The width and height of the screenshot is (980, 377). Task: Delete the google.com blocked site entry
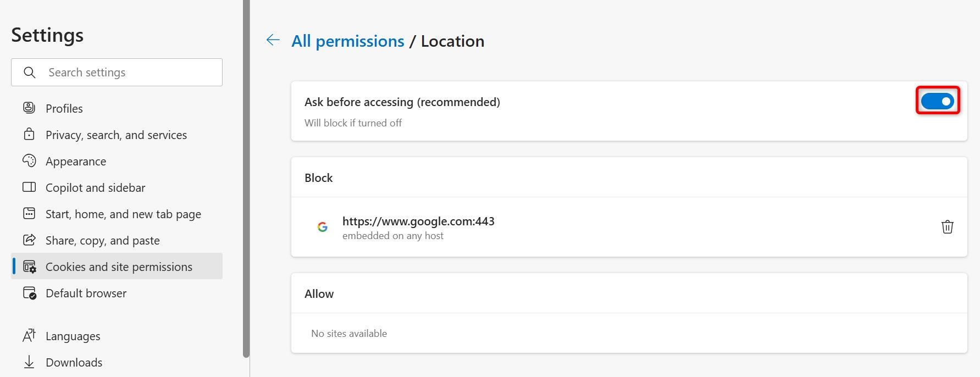(947, 227)
